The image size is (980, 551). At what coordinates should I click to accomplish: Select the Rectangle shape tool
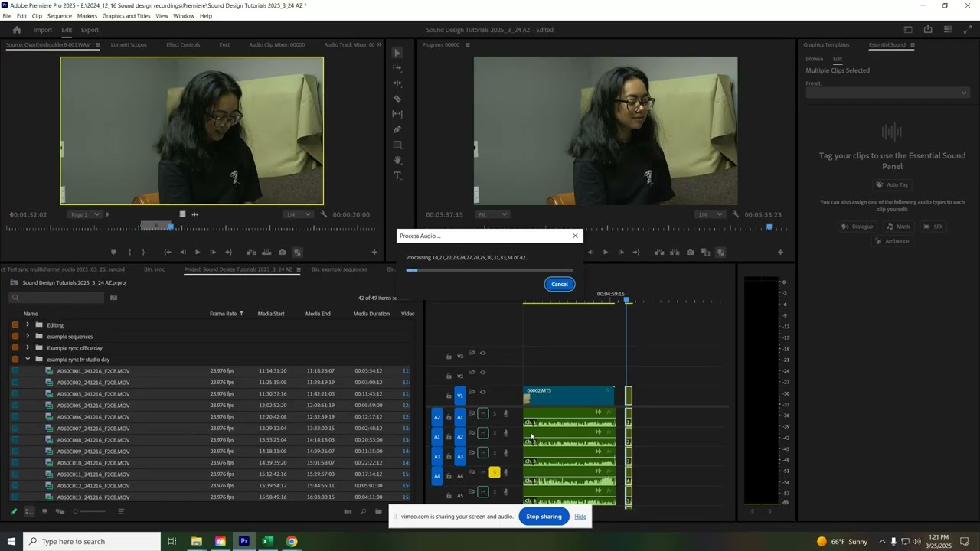pyautogui.click(x=397, y=145)
